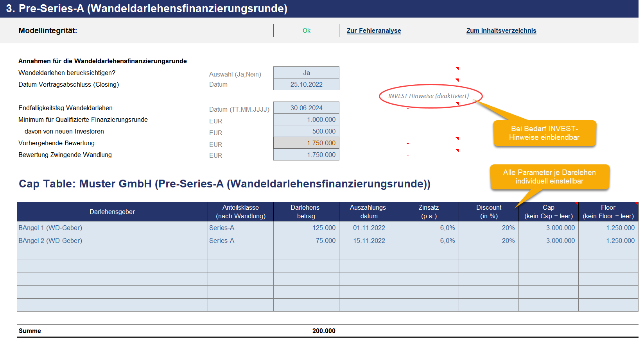Click the Discount (in %) column header

pos(489,212)
